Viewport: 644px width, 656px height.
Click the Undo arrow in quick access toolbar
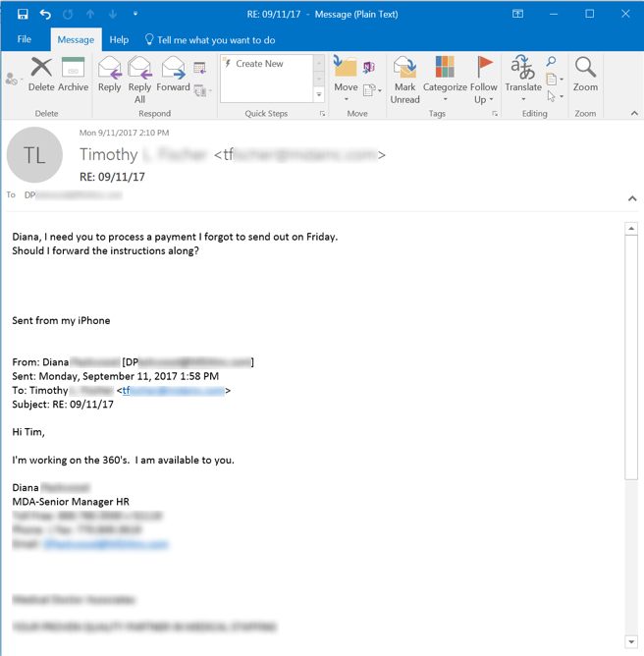click(x=45, y=14)
